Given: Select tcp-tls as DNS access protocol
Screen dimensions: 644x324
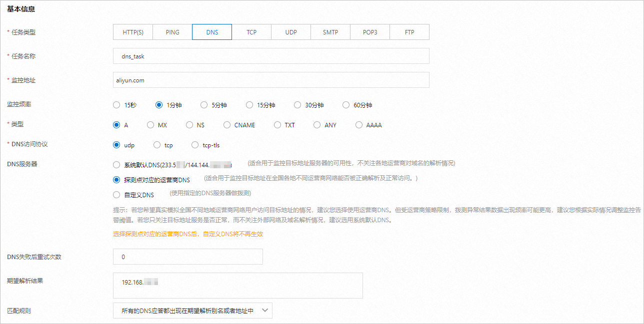Looking at the screenshot, I should (195, 145).
